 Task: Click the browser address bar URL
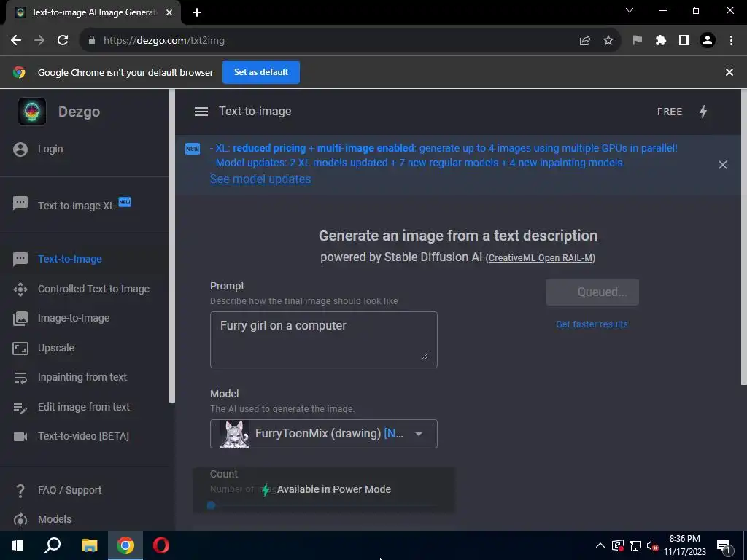pyautogui.click(x=164, y=41)
